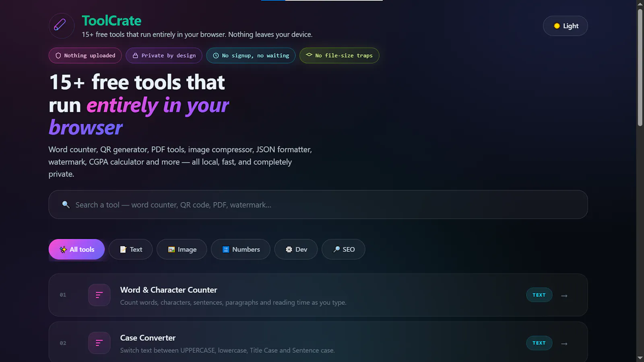Viewport: 644px width, 362px height.
Task: Select the Nothing uploaded badge
Action: pos(85,56)
